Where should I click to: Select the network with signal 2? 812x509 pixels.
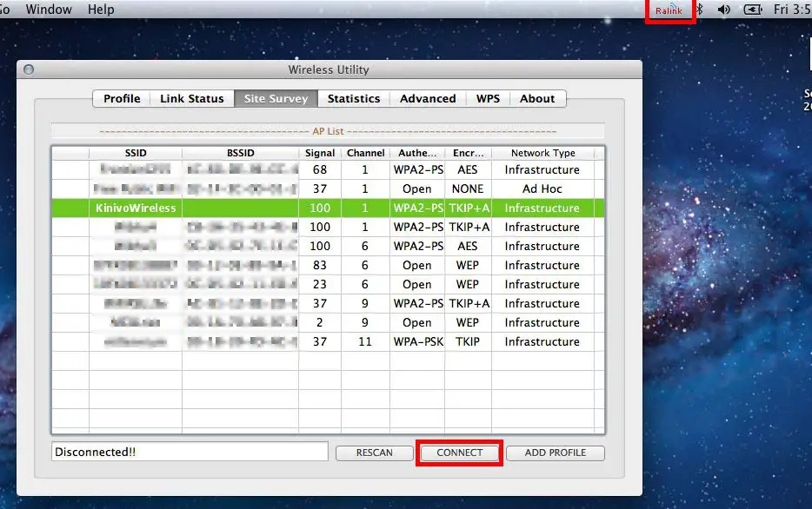pyautogui.click(x=328, y=323)
